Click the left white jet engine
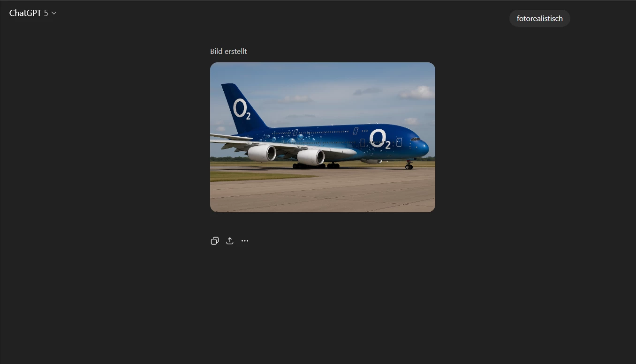 [x=262, y=153]
